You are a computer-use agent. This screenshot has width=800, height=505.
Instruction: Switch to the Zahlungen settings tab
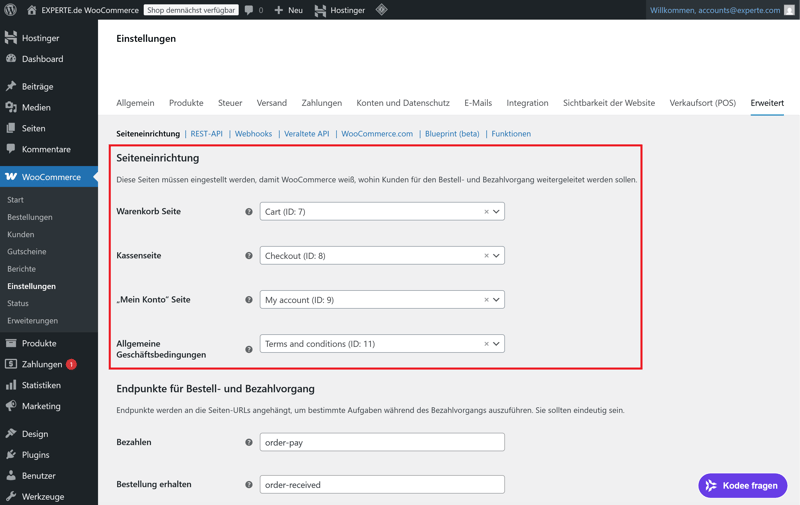pyautogui.click(x=321, y=103)
